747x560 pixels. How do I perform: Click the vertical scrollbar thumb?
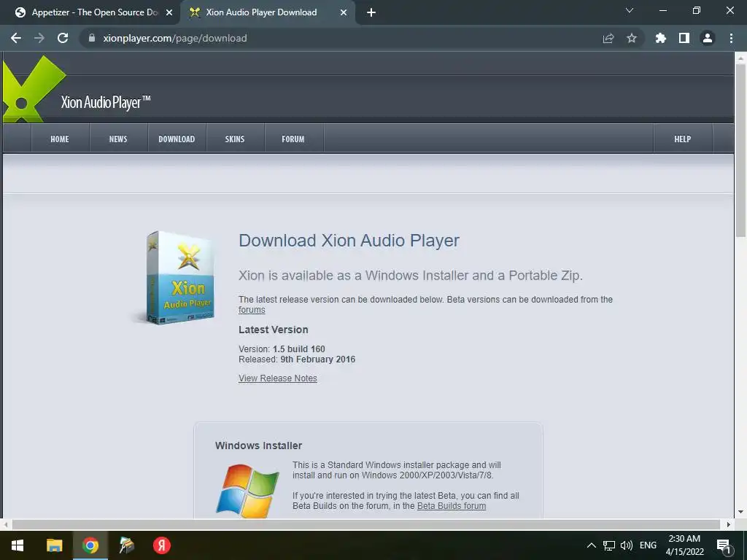740,150
